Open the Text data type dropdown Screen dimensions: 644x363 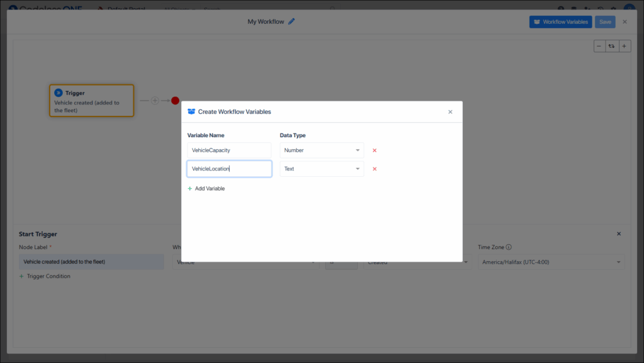click(x=321, y=169)
